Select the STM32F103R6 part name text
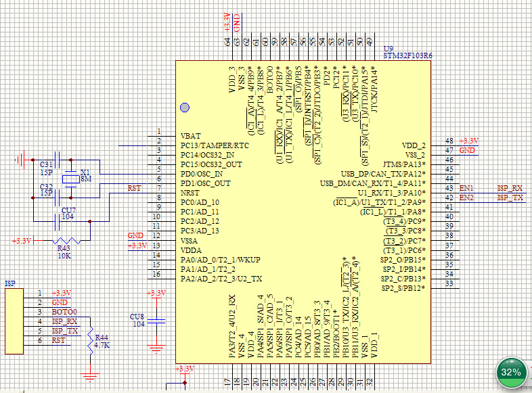The height and width of the screenshot is (393, 532). point(408,55)
